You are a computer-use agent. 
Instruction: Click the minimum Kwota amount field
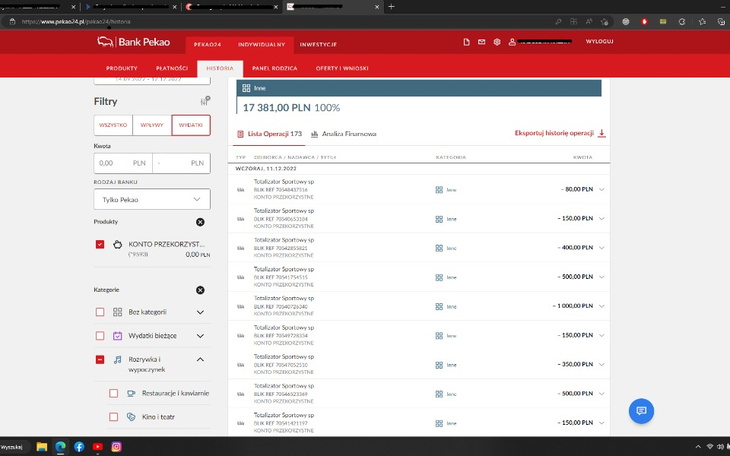[122, 162]
